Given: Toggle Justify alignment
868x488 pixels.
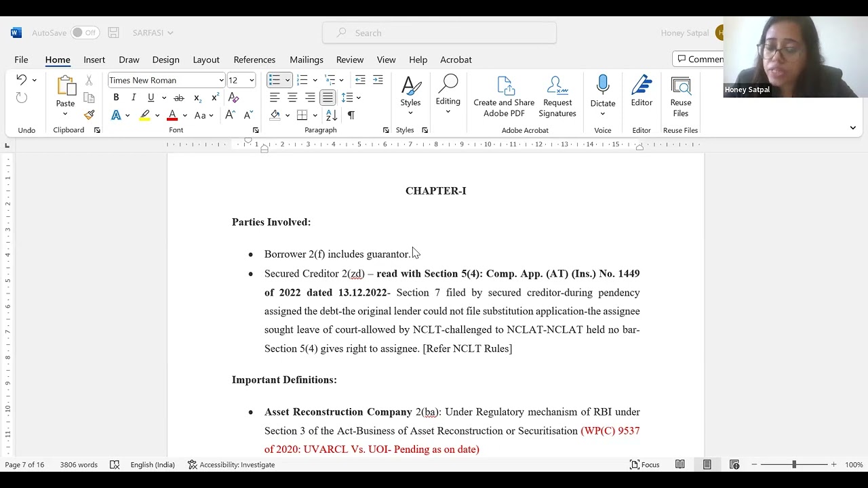Looking at the screenshot, I should [328, 98].
